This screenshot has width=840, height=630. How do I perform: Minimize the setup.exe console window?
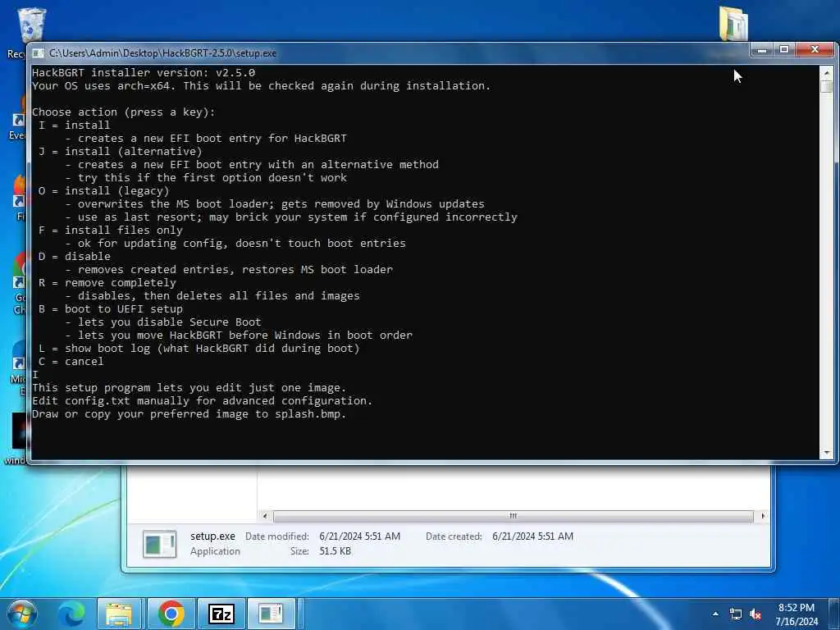[x=762, y=50]
